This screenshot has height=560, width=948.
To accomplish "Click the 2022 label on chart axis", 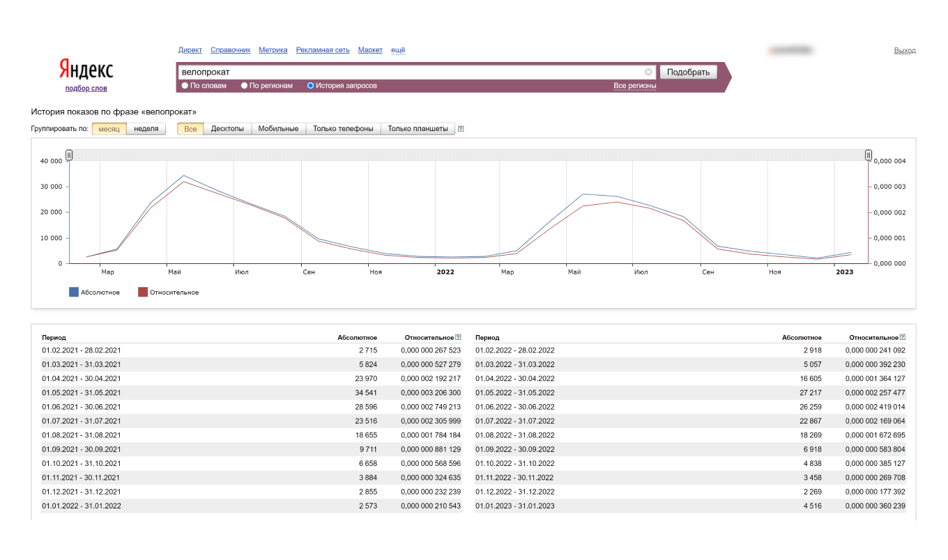I will (445, 272).
